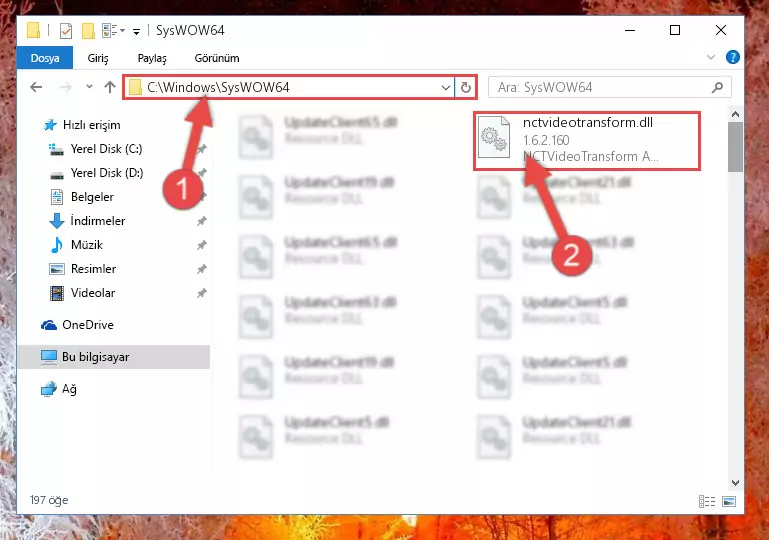The width and height of the screenshot is (769, 540).
Task: Open the Paylaş ribbon tab
Action: click(152, 58)
